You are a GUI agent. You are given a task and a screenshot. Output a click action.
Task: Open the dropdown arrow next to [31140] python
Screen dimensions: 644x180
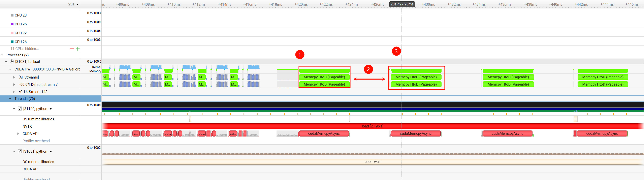click(51, 109)
